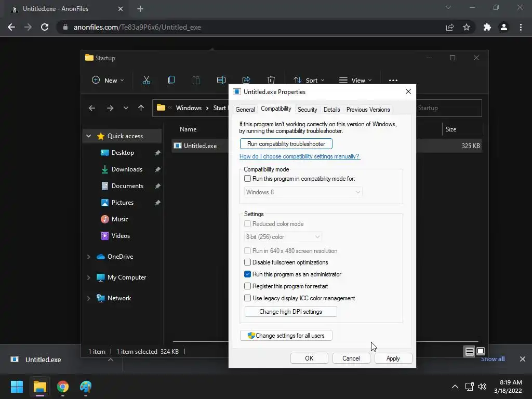Click the Delete trash icon in Explorer toolbar

point(271,80)
